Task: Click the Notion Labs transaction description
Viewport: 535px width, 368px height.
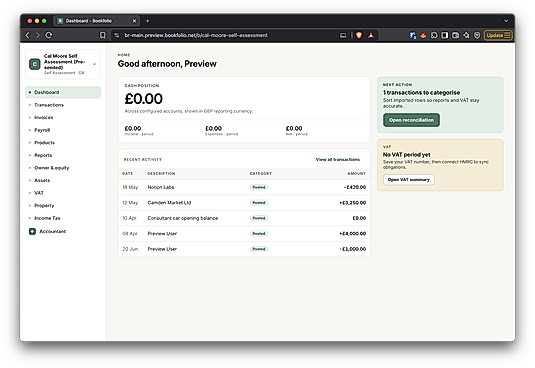Action: click(x=161, y=187)
